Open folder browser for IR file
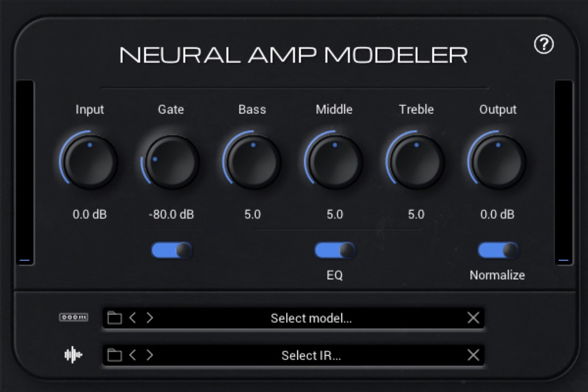588x392 pixels. coord(114,355)
